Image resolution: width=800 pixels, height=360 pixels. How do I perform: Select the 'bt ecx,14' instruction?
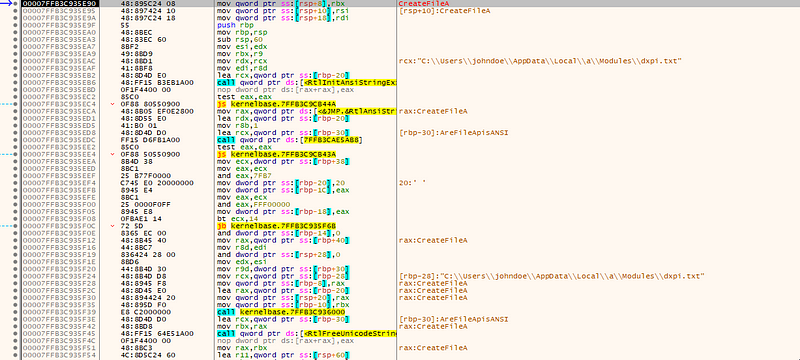pos(235,218)
